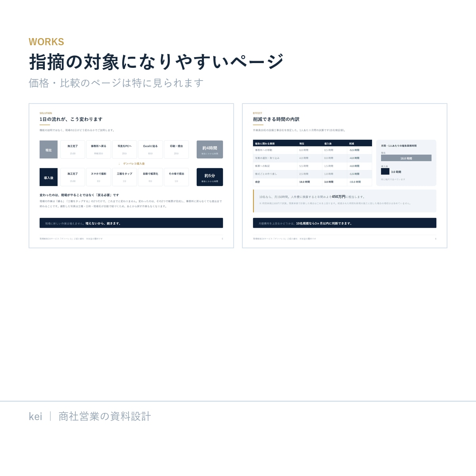Screen dimensions: 476x476
Task: Click the bold line 変わったのは、現場がやることではなく「戻る必要」です
Action: [x=79, y=195]
